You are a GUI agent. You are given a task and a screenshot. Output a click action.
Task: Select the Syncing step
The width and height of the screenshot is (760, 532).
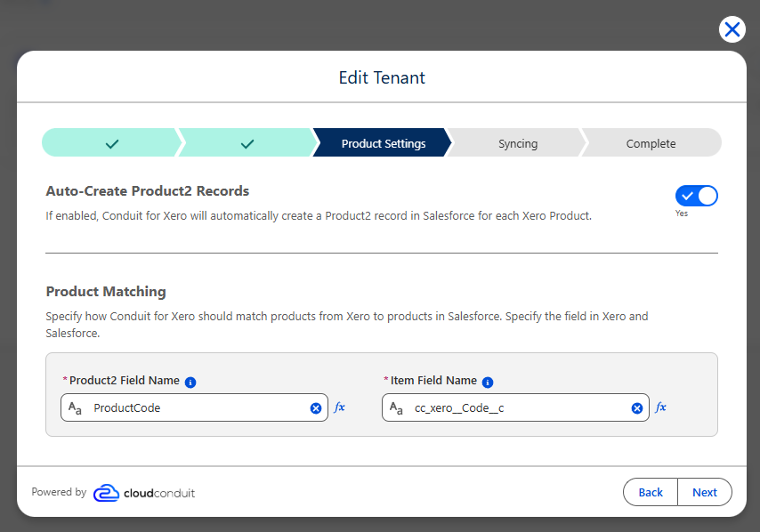[517, 143]
